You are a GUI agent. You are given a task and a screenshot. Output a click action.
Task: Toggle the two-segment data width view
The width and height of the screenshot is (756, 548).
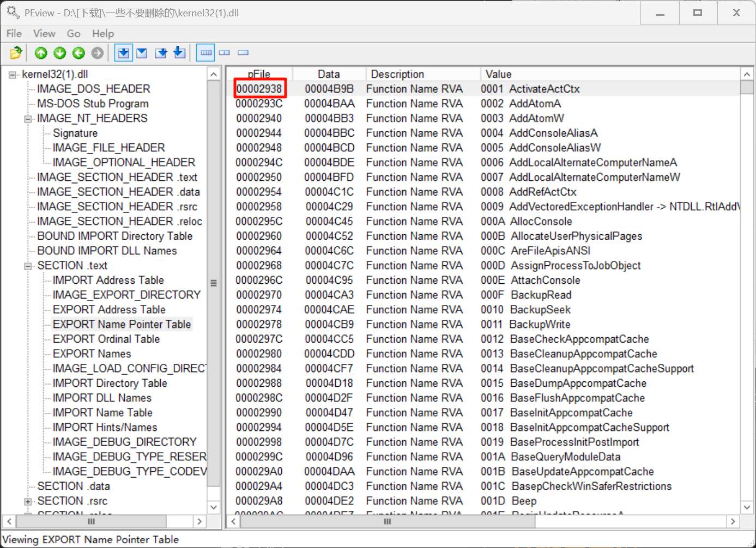225,53
